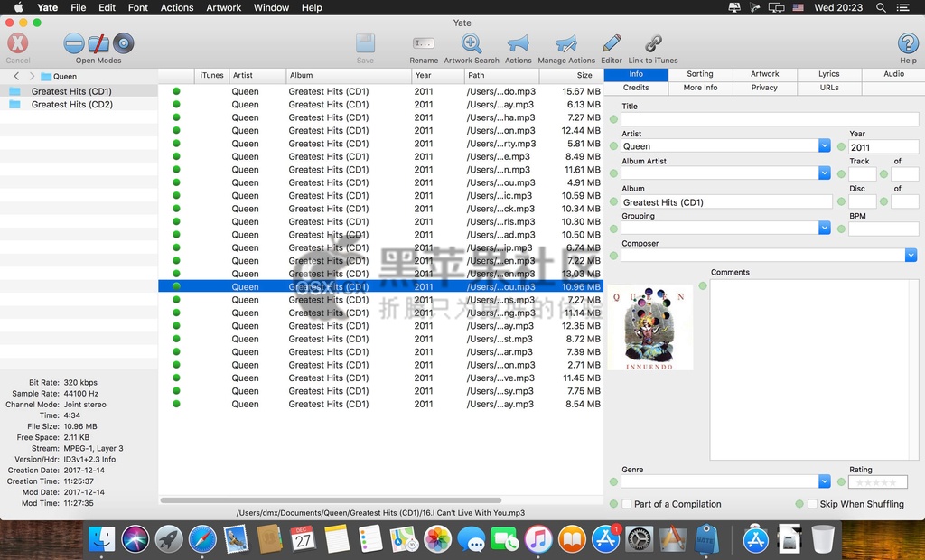Toggle the green dot beside the Album field
Image resolution: width=925 pixels, height=560 pixels.
(x=613, y=201)
